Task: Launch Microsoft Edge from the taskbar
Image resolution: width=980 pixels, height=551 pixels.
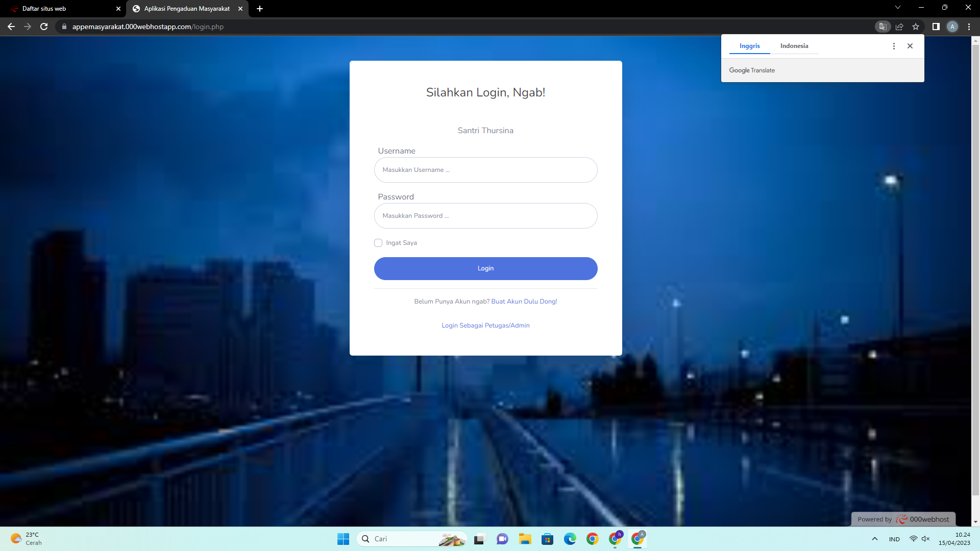Action: click(570, 539)
